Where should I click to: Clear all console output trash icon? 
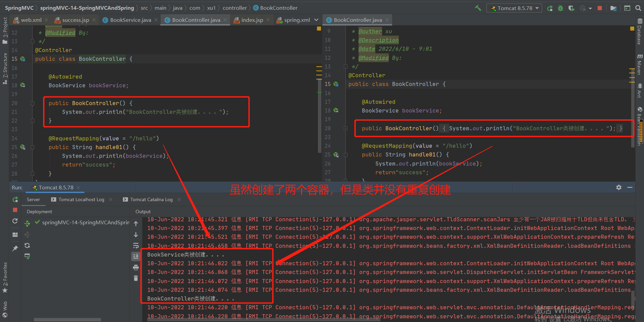[136, 278]
